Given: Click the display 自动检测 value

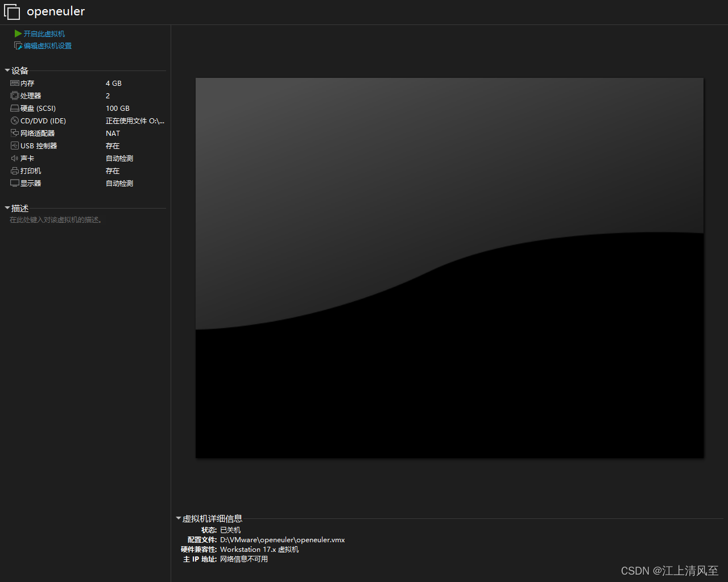Looking at the screenshot, I should [x=119, y=184].
